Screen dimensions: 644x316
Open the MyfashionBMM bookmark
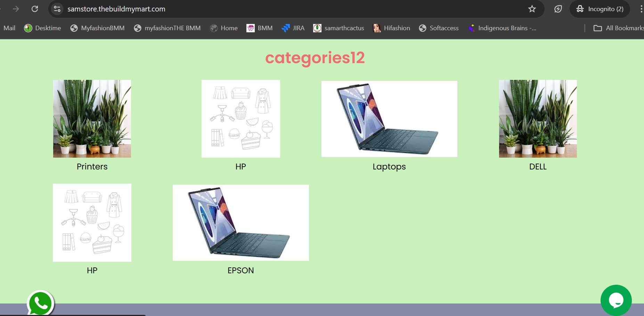(97, 28)
